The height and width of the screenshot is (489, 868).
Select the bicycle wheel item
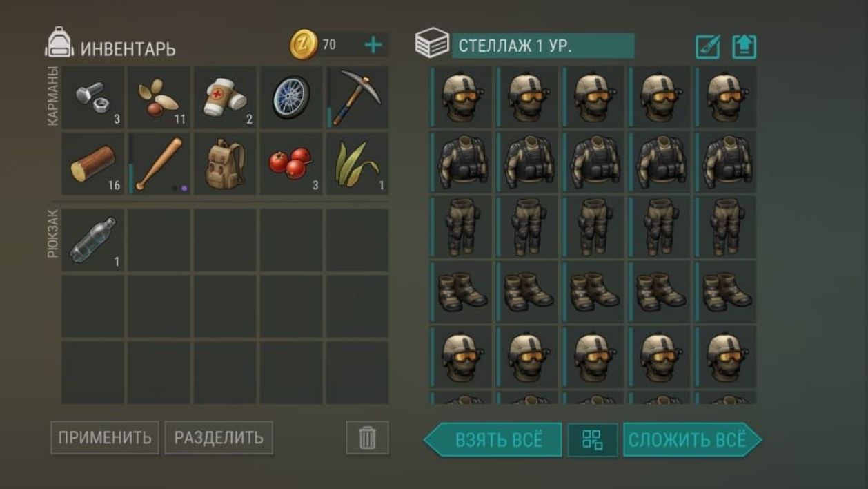[x=290, y=97]
